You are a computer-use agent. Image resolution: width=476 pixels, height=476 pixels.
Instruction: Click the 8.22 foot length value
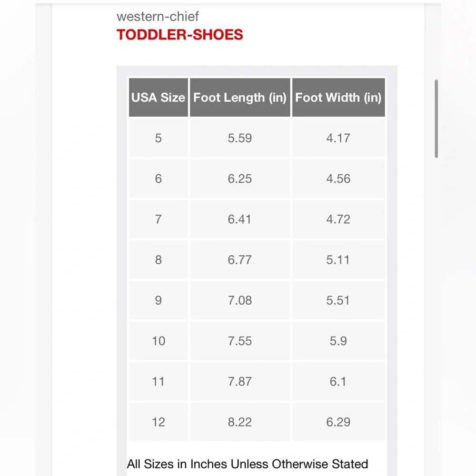point(240,422)
